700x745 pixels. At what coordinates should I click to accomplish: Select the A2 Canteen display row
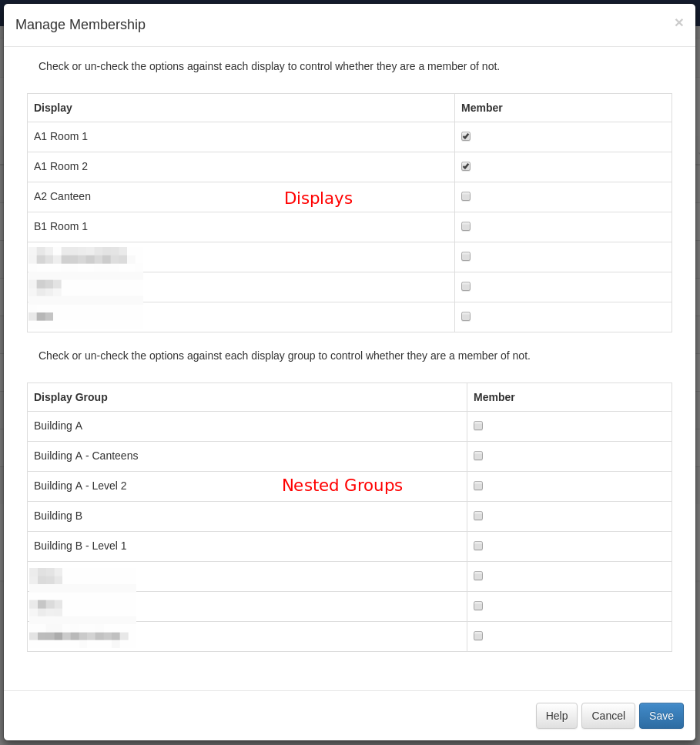pos(62,196)
